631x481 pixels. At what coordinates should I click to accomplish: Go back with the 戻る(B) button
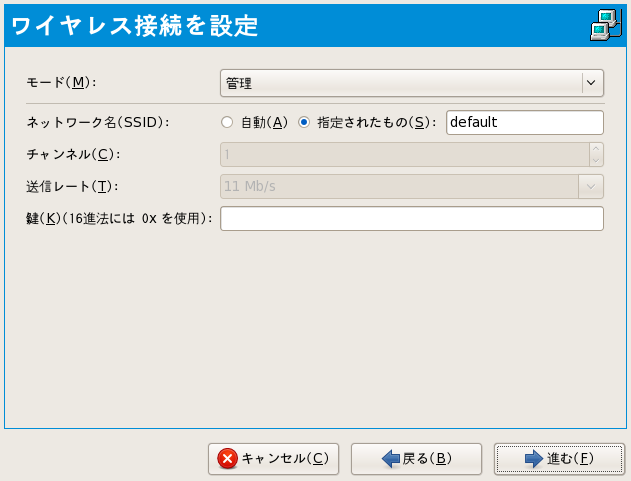pyautogui.click(x=417, y=459)
